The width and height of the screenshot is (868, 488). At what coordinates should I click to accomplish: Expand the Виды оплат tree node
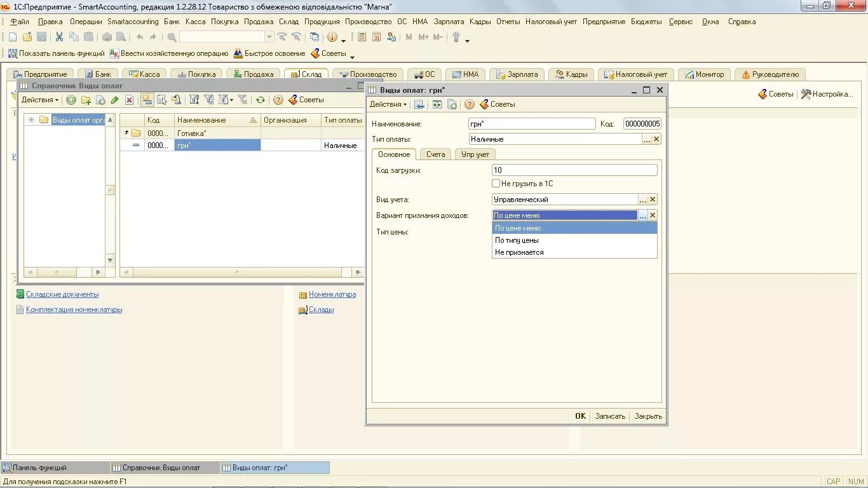32,120
